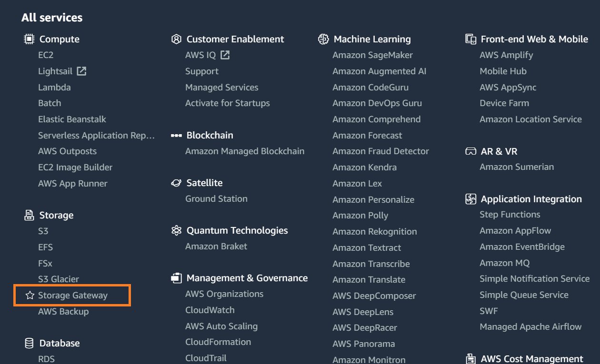The height and width of the screenshot is (364, 600).
Task: Click external link icon beside AWS IQ
Action: click(x=225, y=55)
